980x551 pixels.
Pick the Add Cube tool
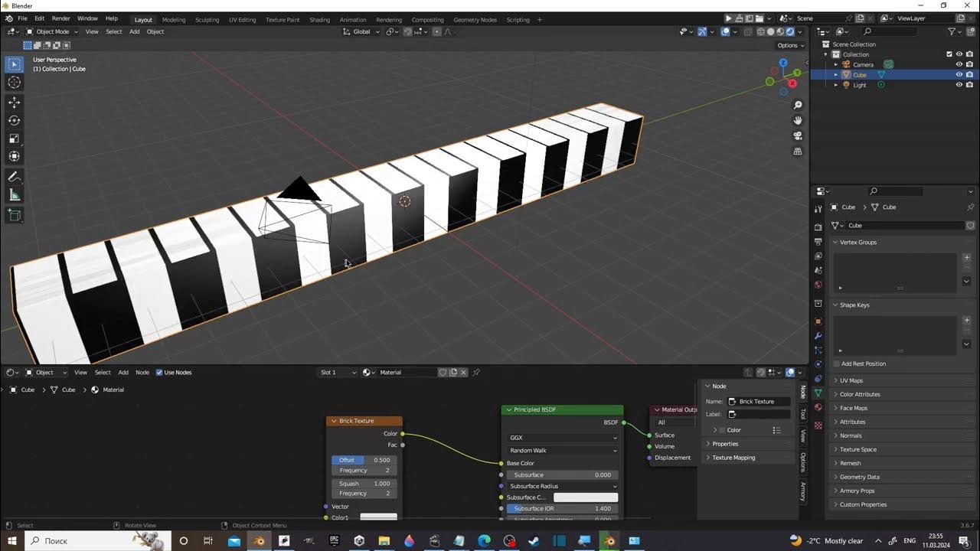14,216
